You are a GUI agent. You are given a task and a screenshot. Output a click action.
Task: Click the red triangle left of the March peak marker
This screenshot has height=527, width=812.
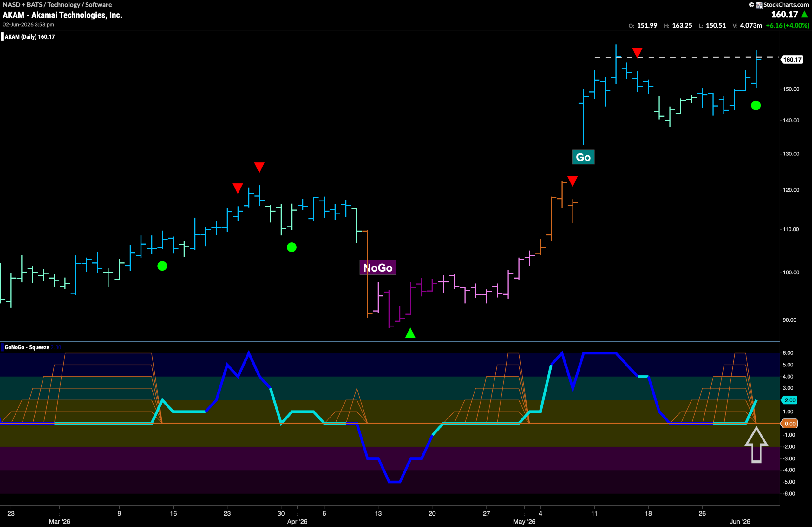pyautogui.click(x=238, y=188)
